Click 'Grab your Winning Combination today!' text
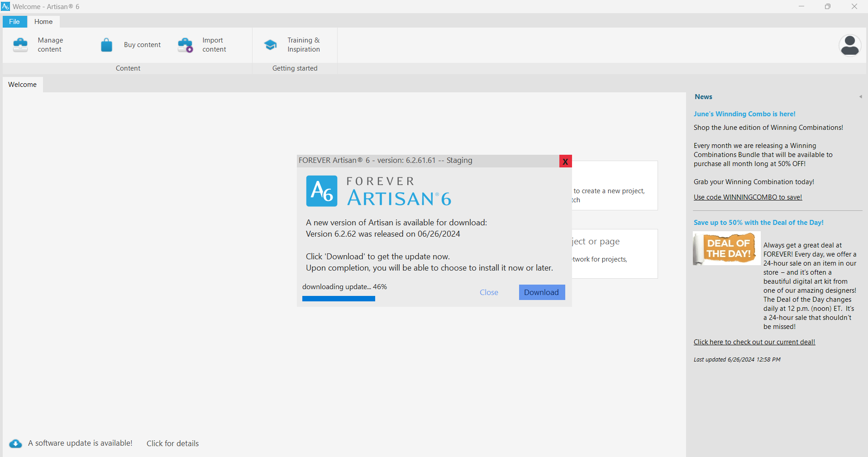 pyautogui.click(x=754, y=182)
